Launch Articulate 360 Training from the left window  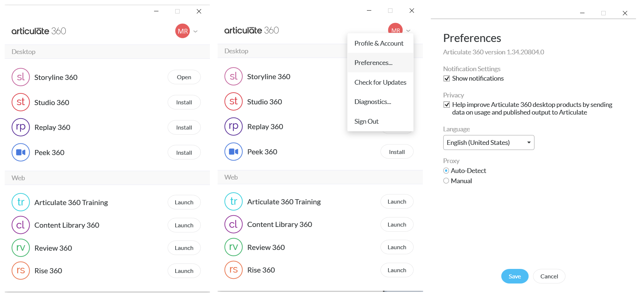[x=184, y=202]
